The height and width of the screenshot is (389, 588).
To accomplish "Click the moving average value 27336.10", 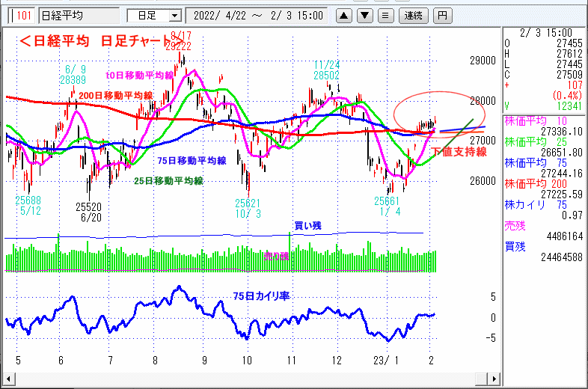I will [562, 132].
